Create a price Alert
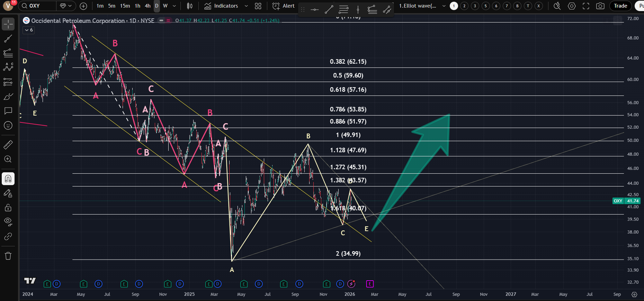 pos(284,6)
